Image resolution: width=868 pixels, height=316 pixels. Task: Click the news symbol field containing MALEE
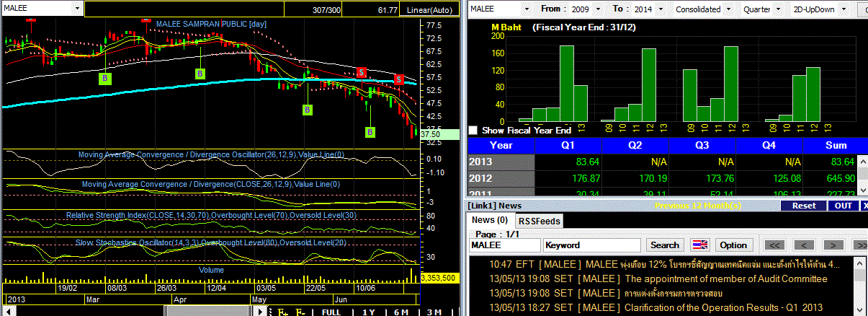click(505, 245)
